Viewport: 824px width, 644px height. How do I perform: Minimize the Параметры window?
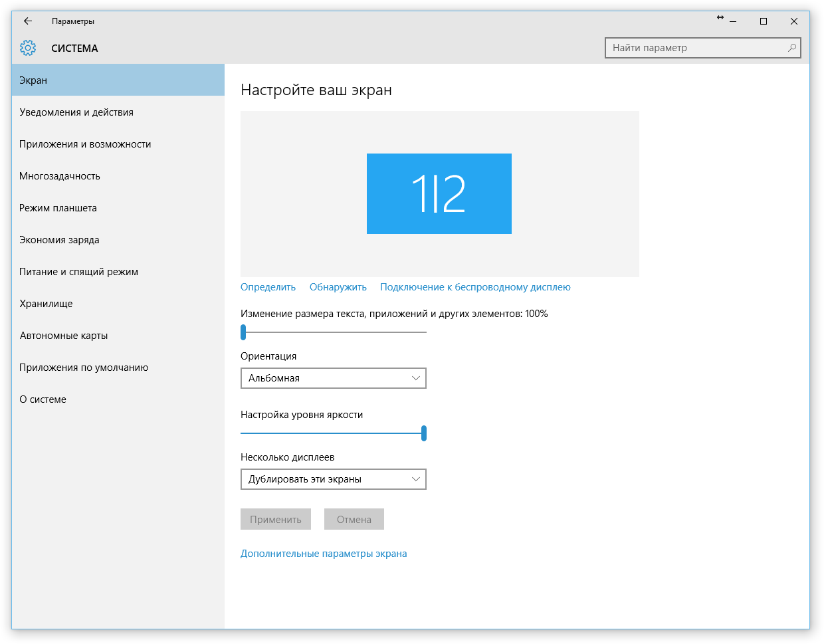733,21
